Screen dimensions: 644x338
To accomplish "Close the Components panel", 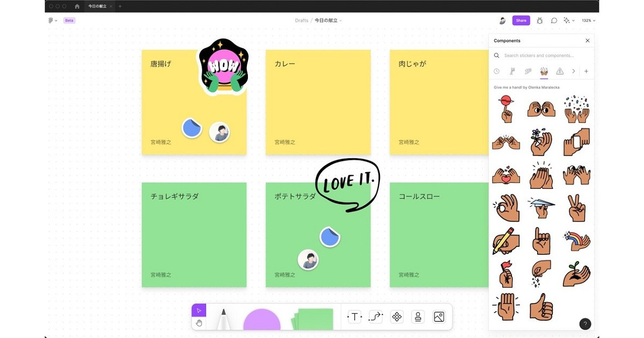I will click(x=588, y=41).
